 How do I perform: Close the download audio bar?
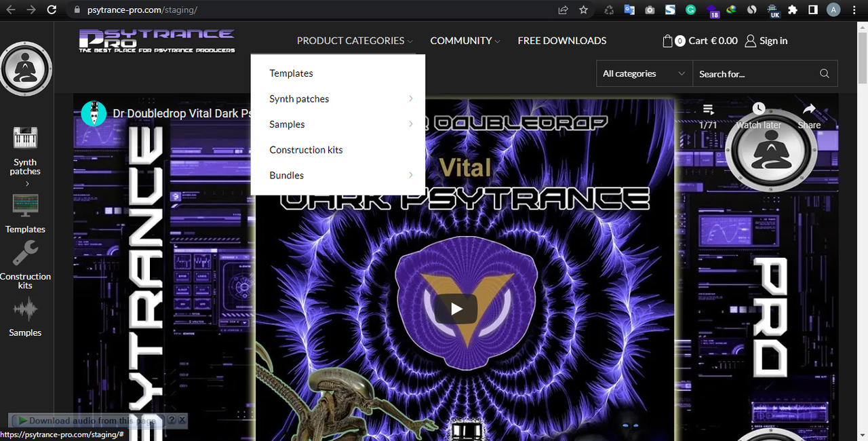coord(182,421)
